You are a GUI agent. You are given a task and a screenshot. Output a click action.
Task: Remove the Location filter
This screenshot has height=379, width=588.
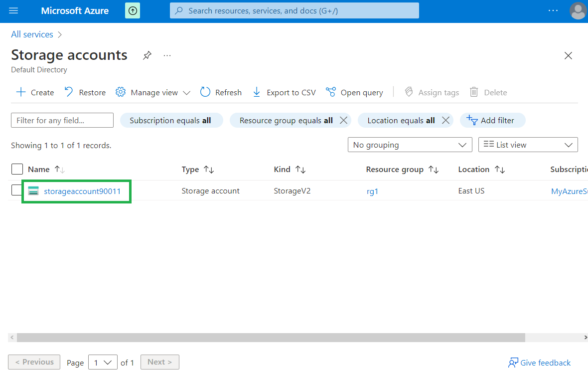click(445, 121)
